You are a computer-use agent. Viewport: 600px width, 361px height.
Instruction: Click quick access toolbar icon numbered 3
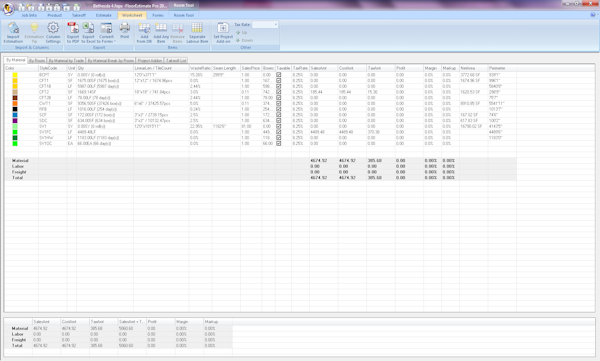[40, 7]
